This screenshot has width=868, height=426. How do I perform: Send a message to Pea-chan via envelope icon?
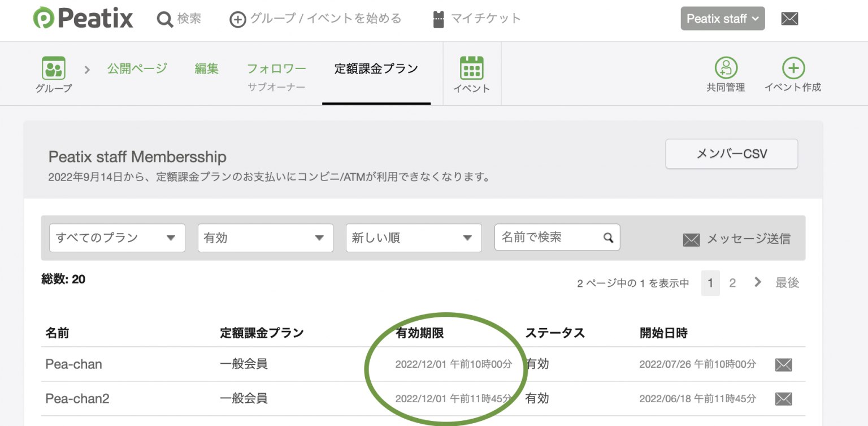(x=783, y=364)
